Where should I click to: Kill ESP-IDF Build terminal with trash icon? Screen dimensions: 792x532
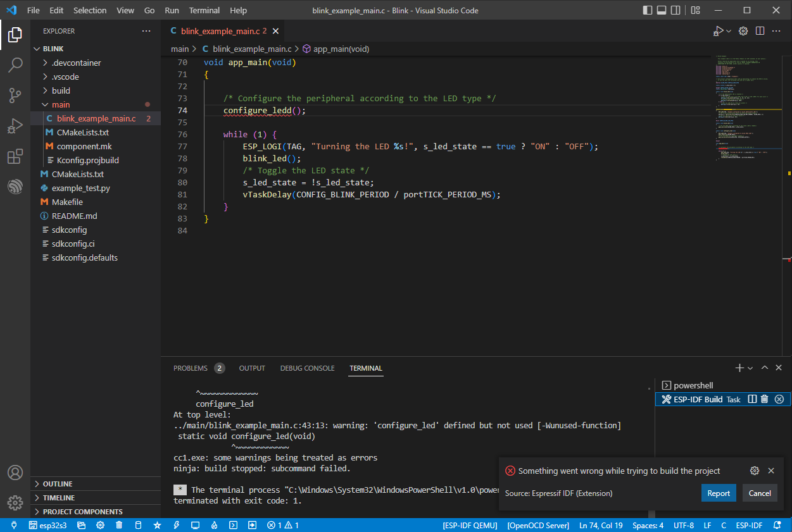(x=765, y=399)
